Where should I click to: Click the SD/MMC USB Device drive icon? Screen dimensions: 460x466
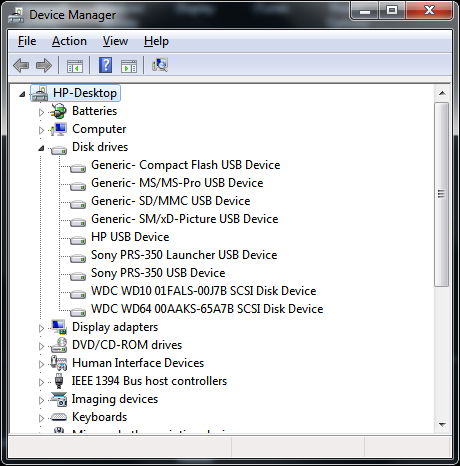(78, 204)
